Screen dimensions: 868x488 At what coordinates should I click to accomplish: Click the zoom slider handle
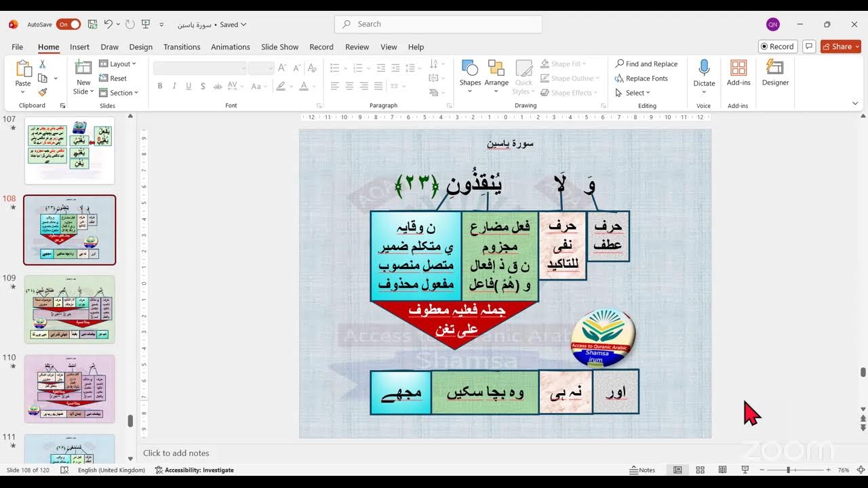[x=788, y=470]
